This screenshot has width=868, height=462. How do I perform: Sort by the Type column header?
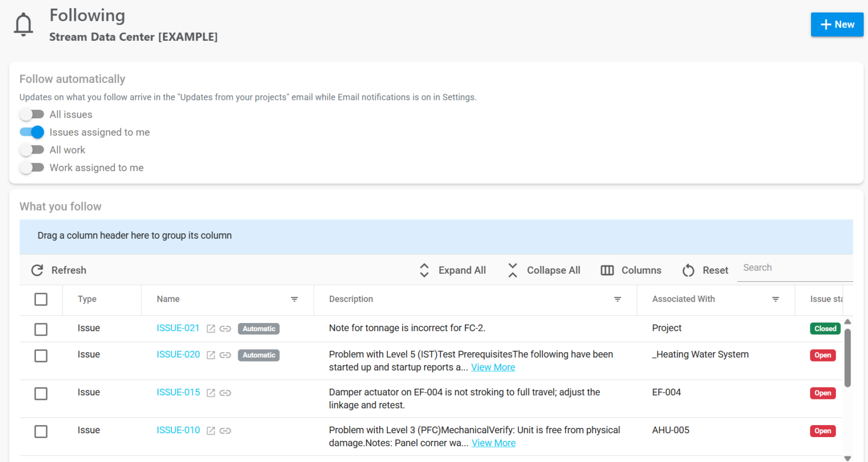tap(87, 299)
